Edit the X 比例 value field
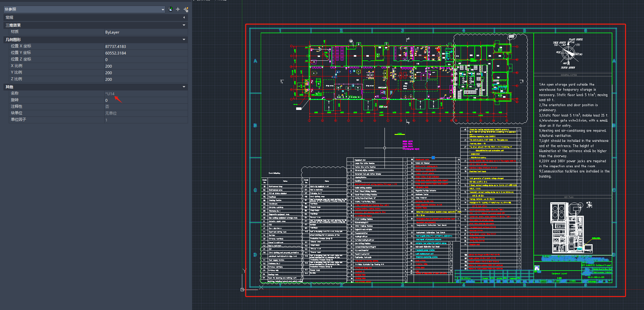The width and height of the screenshot is (644, 310). point(146,66)
